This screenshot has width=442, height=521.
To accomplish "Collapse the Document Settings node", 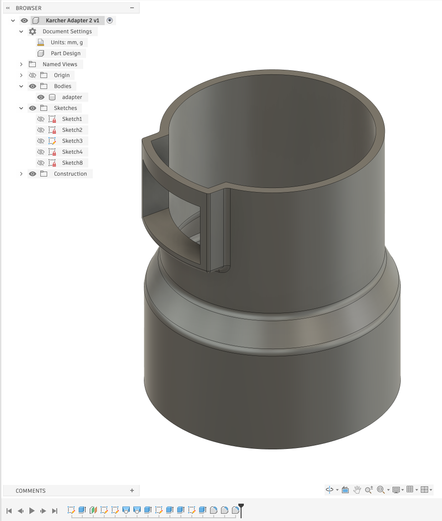I will [x=21, y=31].
